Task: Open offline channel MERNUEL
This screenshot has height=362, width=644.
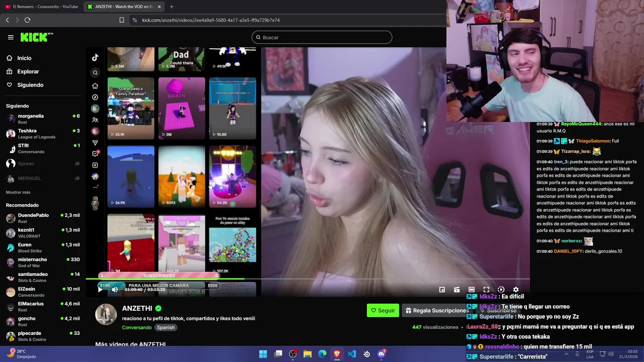Action: click(x=43, y=178)
